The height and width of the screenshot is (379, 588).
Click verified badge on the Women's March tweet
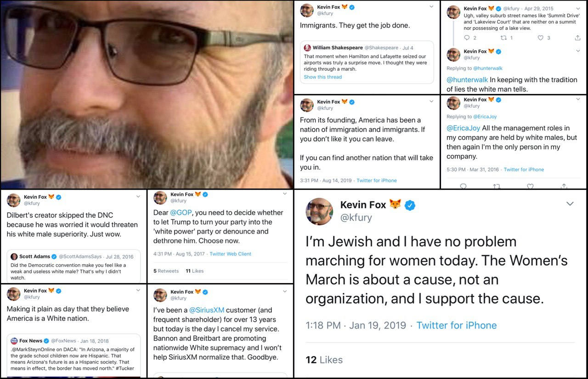410,205
